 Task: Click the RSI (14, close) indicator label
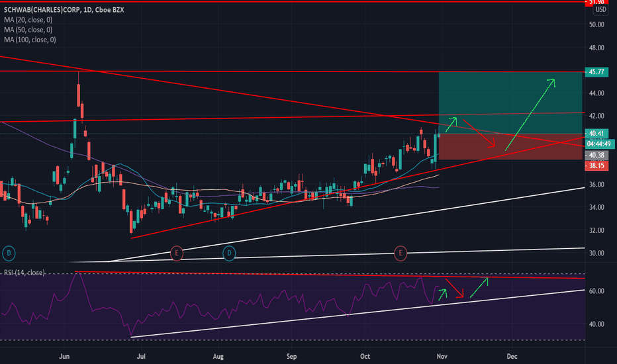24,272
